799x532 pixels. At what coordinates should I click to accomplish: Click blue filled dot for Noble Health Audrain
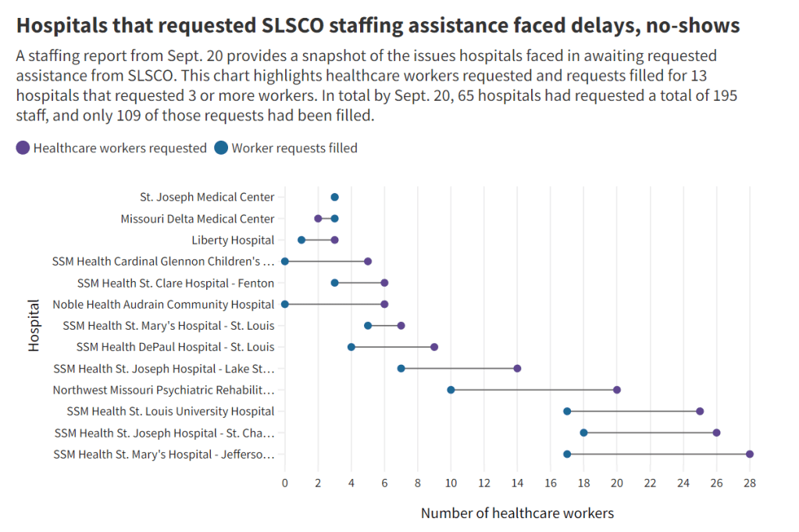[x=285, y=304]
